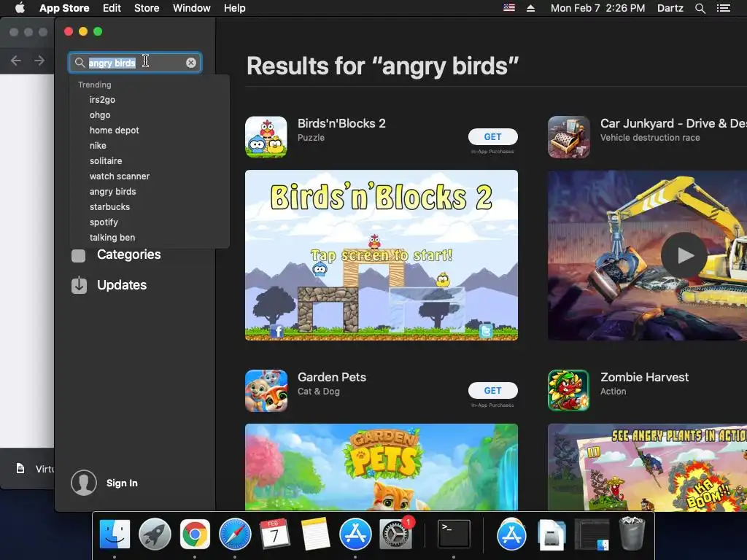This screenshot has width=747, height=560.
Task: Open the App Store menu
Action: pos(64,8)
